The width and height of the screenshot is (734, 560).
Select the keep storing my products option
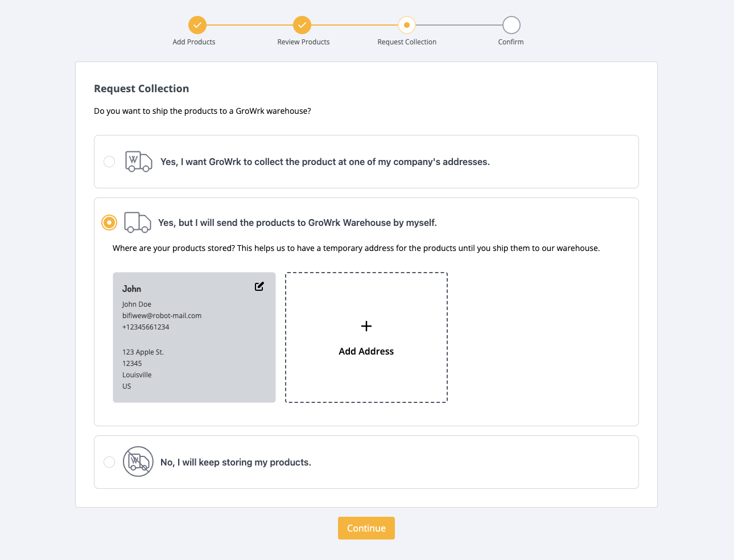(x=109, y=462)
